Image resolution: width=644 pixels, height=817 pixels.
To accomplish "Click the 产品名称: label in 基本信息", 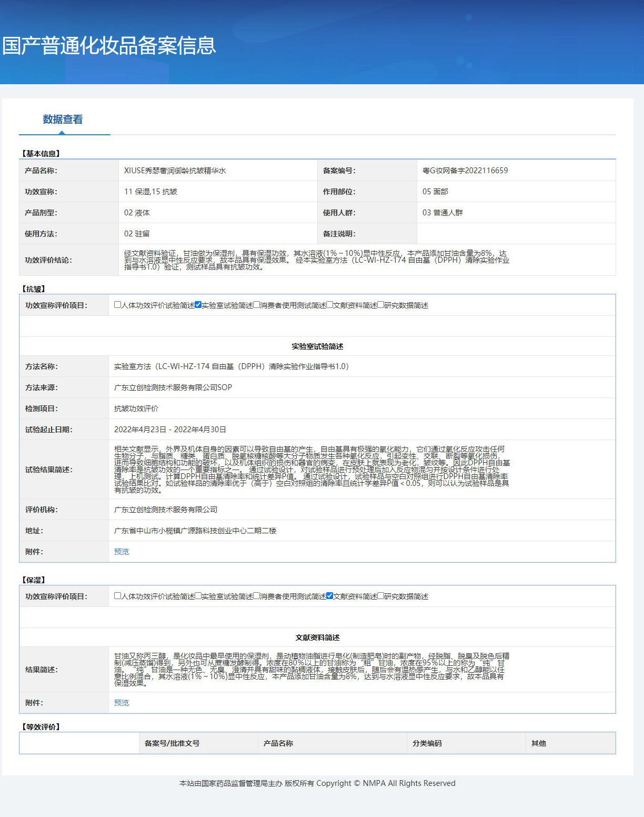I will coord(41,171).
